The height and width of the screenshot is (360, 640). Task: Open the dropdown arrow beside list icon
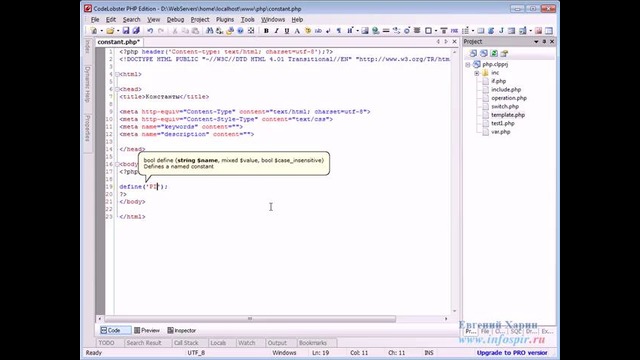[473, 31]
